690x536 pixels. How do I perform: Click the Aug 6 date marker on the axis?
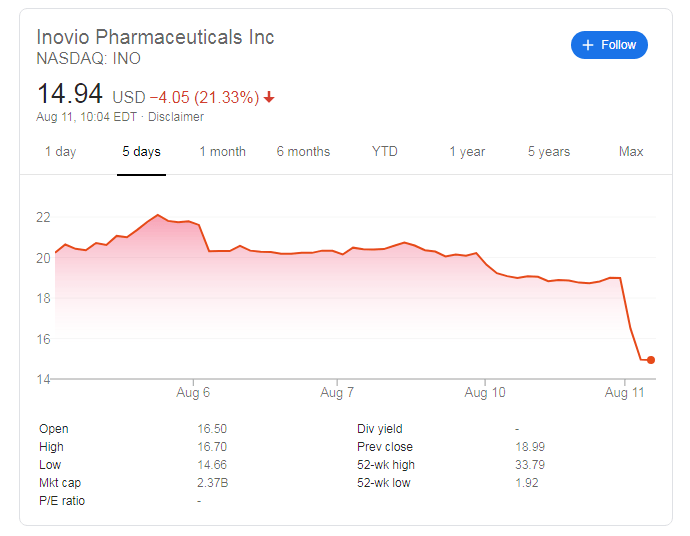193,392
